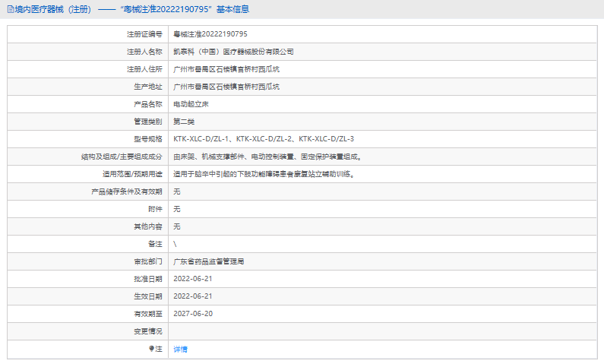Select the 备注 label
This screenshot has width=604, height=364.
pos(155,244)
